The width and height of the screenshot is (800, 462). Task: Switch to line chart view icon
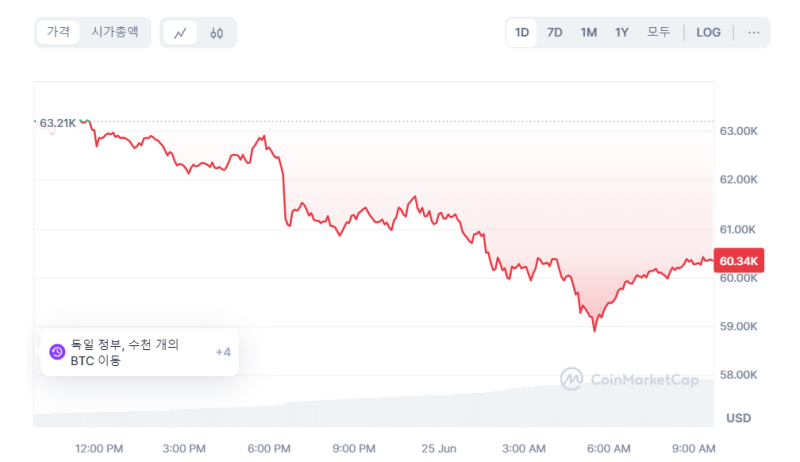[180, 33]
